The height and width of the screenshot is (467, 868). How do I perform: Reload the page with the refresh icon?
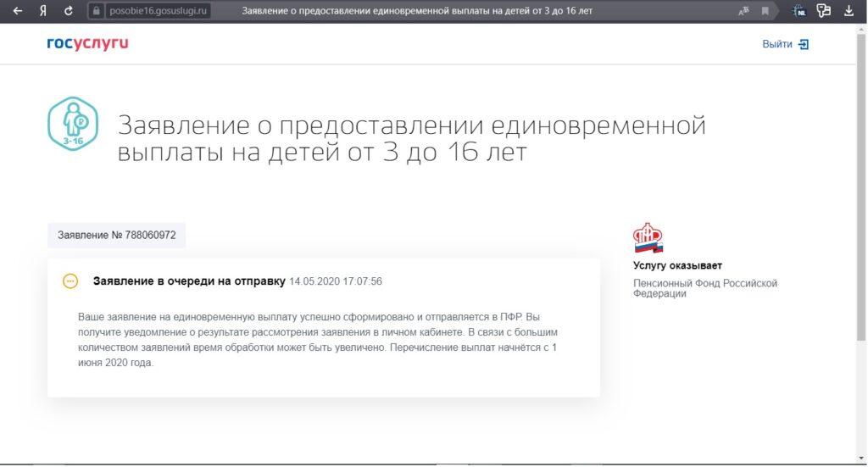tap(68, 10)
